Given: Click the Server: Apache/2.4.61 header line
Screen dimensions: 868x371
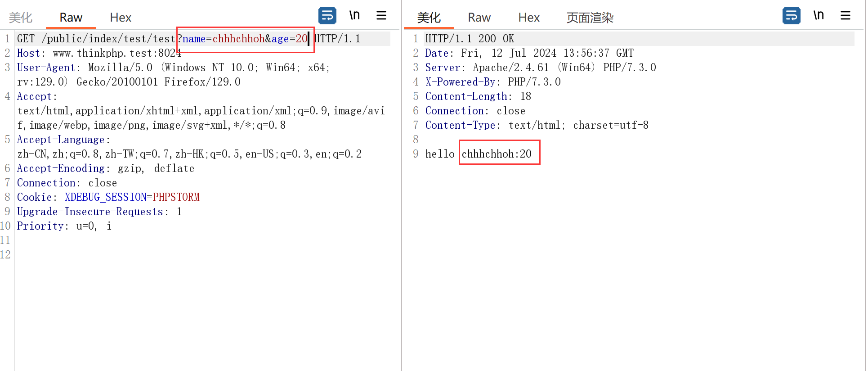Looking at the screenshot, I should click(x=541, y=68).
